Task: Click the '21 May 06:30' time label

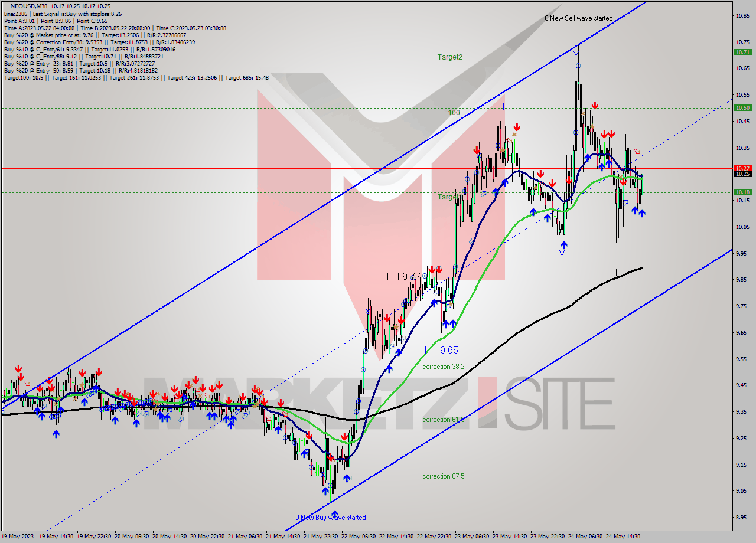Action: pos(246,537)
